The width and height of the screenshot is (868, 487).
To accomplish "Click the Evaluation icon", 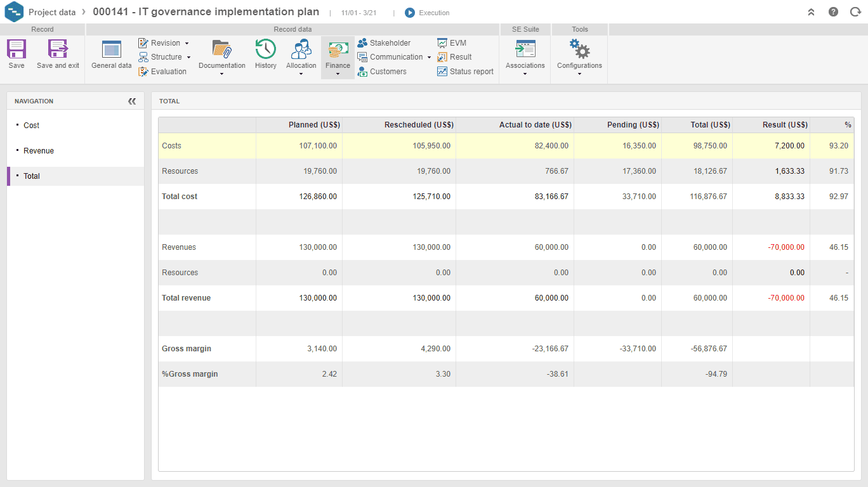I will [x=143, y=72].
